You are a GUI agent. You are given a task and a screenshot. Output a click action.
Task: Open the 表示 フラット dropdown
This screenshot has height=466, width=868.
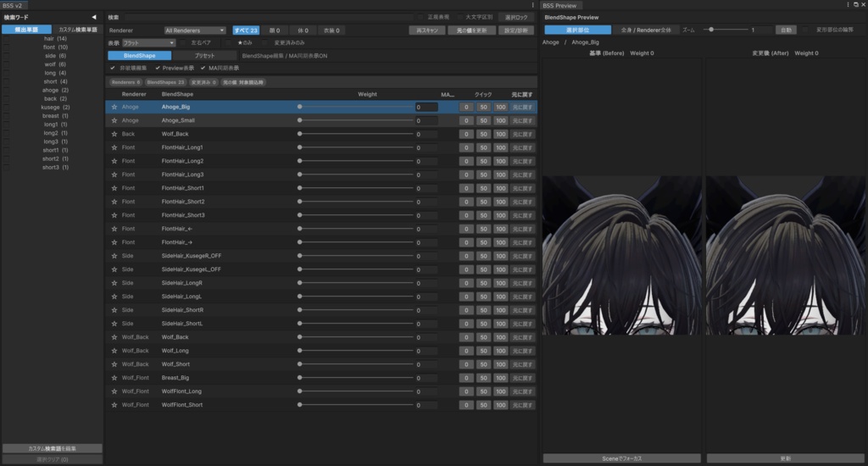[148, 42]
